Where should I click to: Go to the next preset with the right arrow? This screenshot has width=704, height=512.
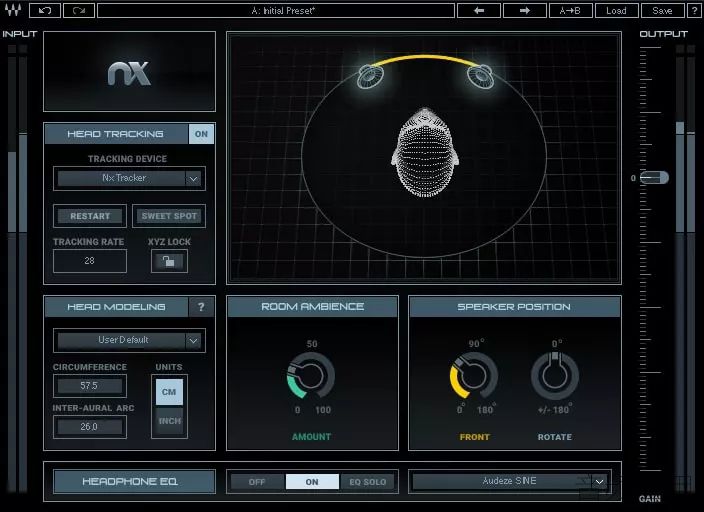click(525, 10)
